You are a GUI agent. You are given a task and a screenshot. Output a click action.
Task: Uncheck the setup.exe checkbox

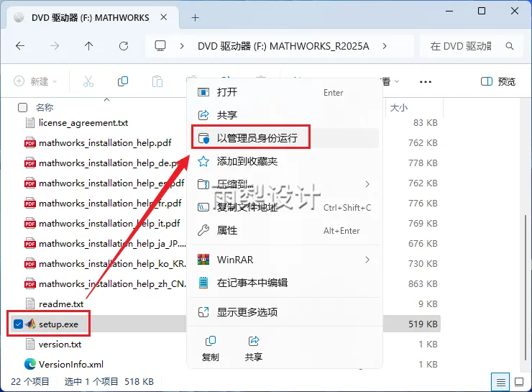click(18, 324)
